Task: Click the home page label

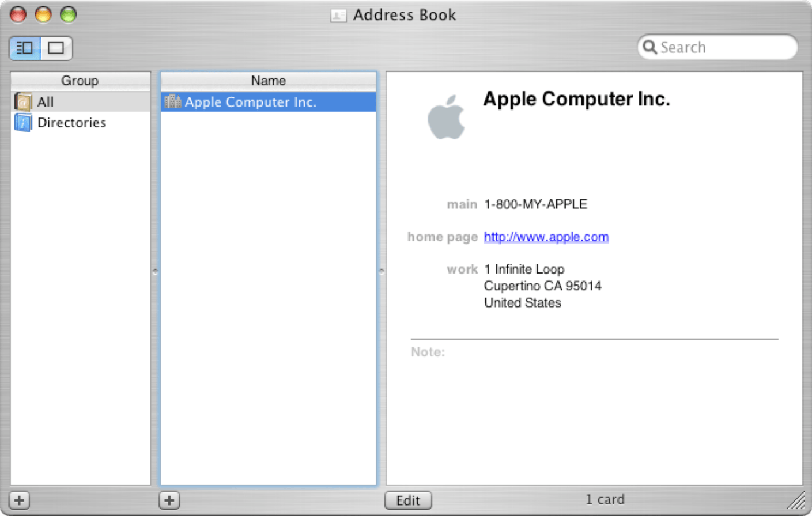Action: 443,237
